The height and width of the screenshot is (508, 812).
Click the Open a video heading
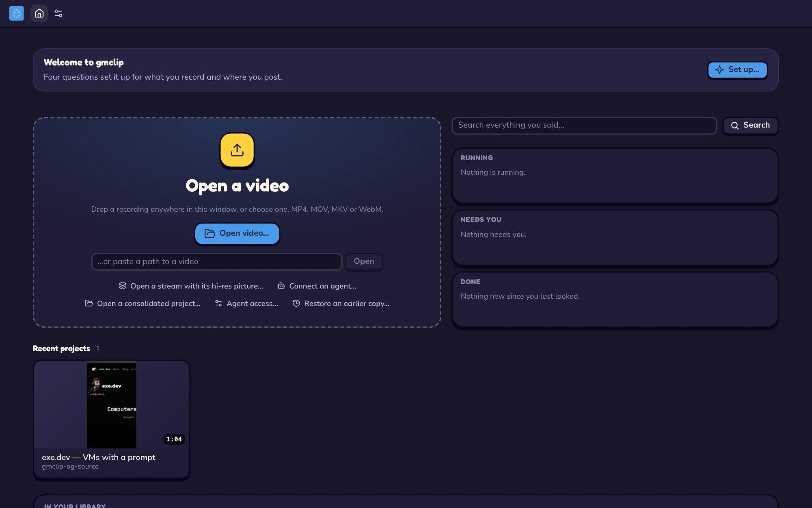[x=237, y=186]
